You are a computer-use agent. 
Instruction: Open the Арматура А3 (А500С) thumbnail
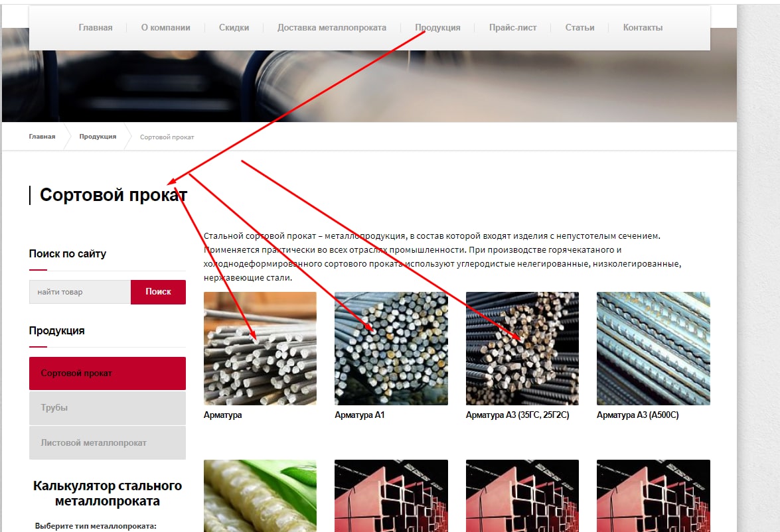653,348
